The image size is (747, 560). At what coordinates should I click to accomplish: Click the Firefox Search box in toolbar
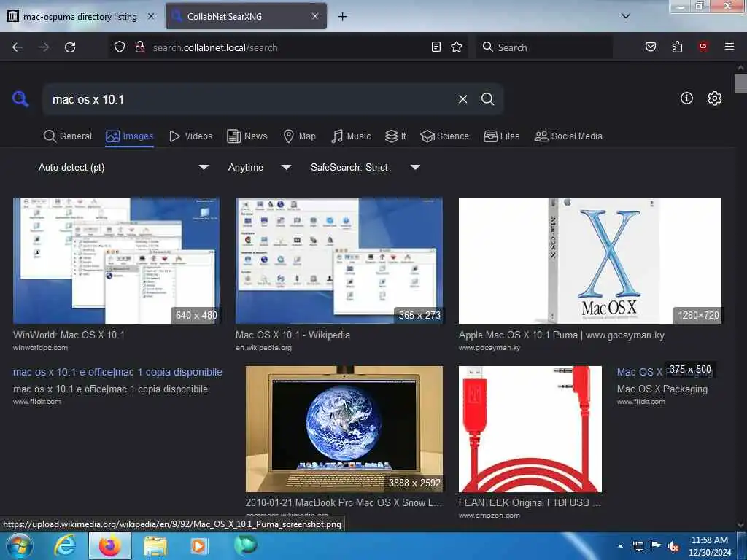[544, 47]
